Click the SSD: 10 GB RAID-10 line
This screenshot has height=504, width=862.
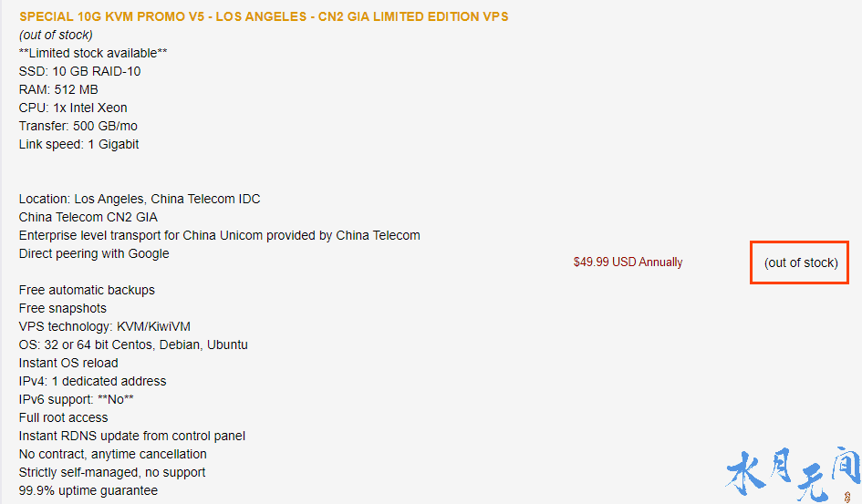tap(79, 71)
